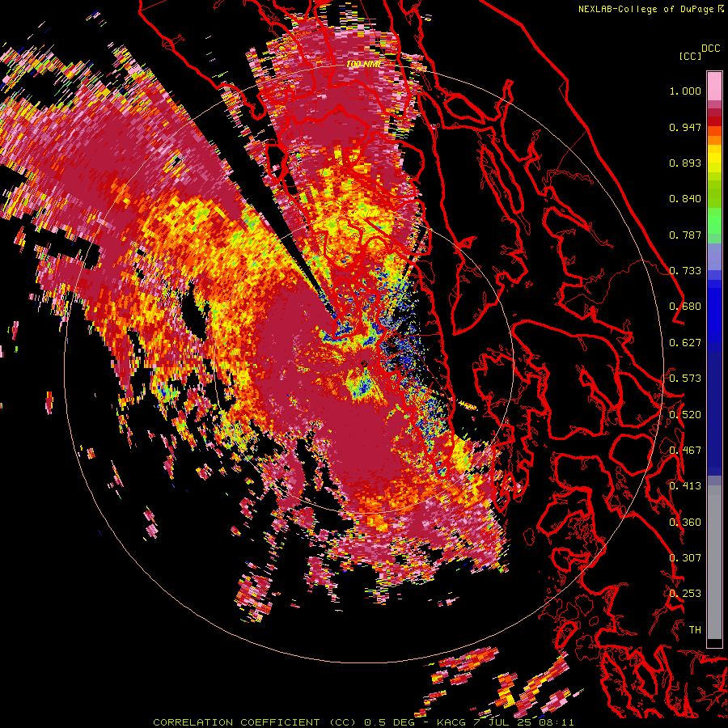Click the 0.413 scale value

(x=685, y=486)
